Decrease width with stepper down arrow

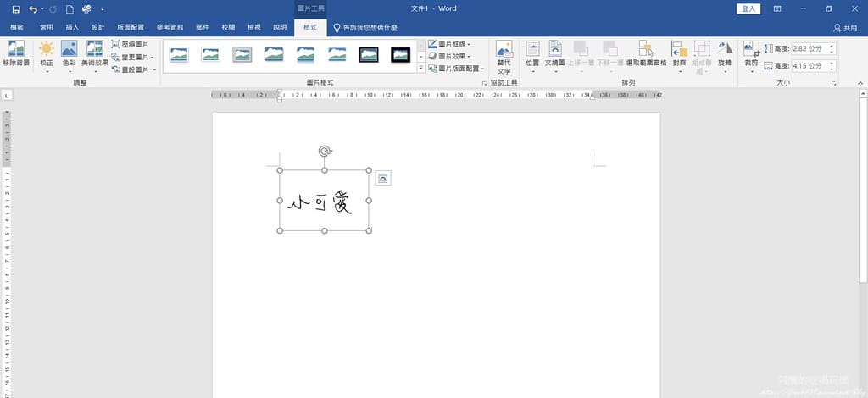[x=832, y=69]
